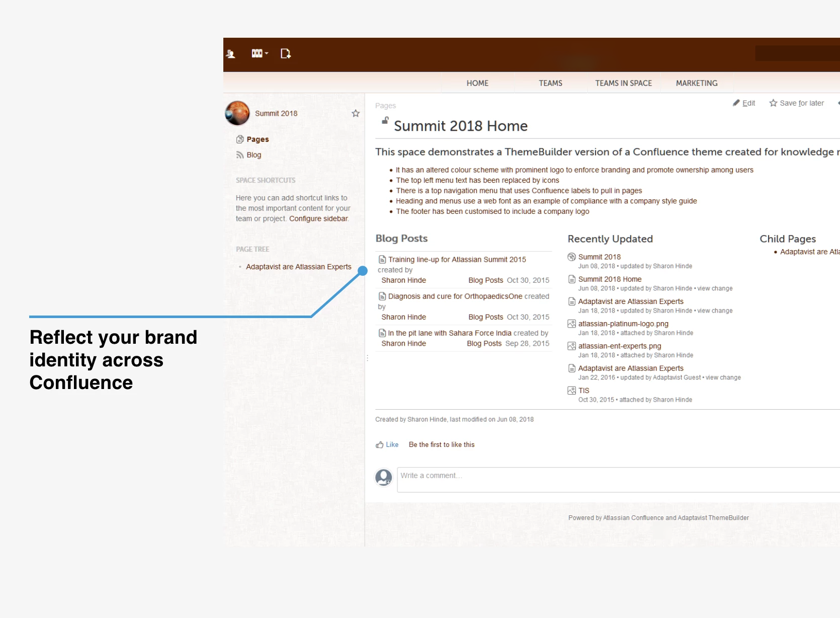Open In the pit lane with Sahara Force India

click(450, 333)
